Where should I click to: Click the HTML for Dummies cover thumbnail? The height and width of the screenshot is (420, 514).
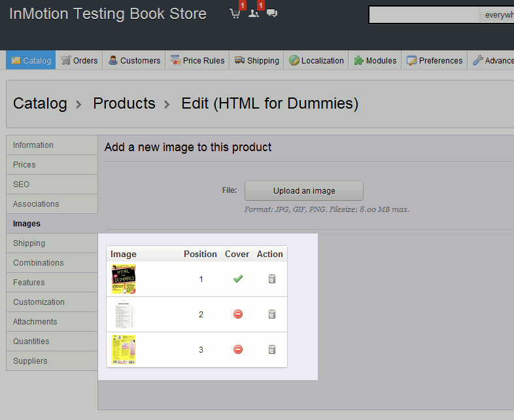[124, 279]
